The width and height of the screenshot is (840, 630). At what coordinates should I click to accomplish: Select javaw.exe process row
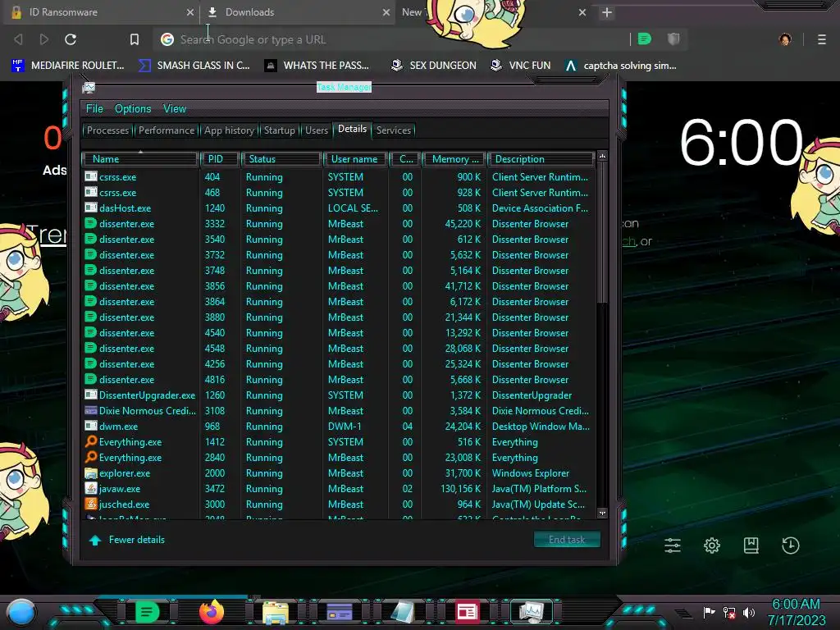coord(338,489)
